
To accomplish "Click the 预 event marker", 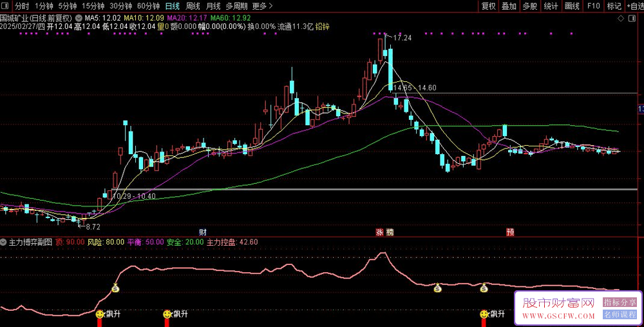I will (x=510, y=232).
